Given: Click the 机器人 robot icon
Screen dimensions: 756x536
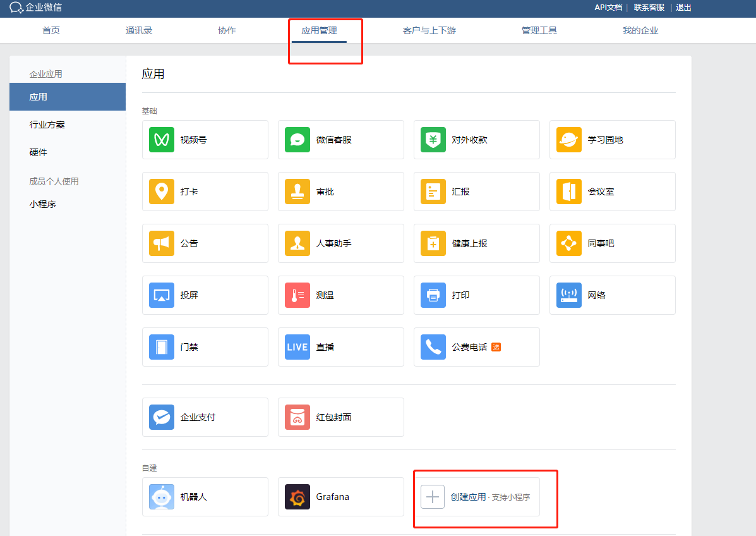Looking at the screenshot, I should pyautogui.click(x=162, y=497).
